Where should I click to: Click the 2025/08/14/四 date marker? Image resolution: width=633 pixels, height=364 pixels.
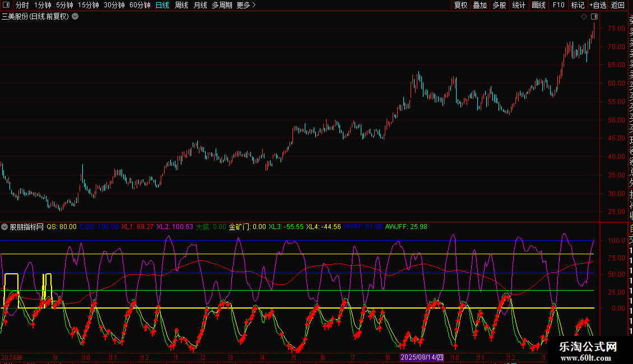[422, 357]
